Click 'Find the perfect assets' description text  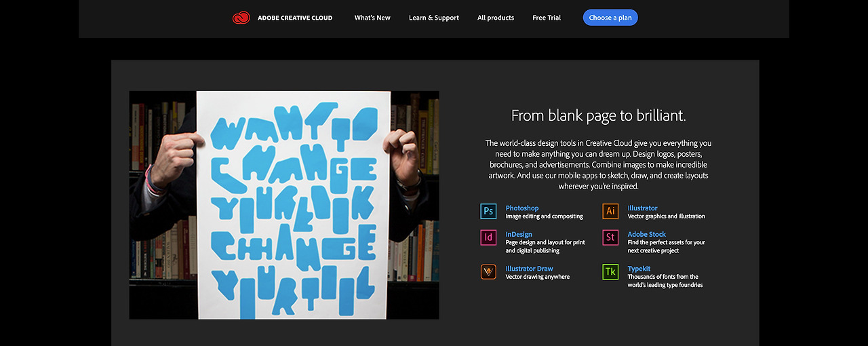(x=667, y=246)
